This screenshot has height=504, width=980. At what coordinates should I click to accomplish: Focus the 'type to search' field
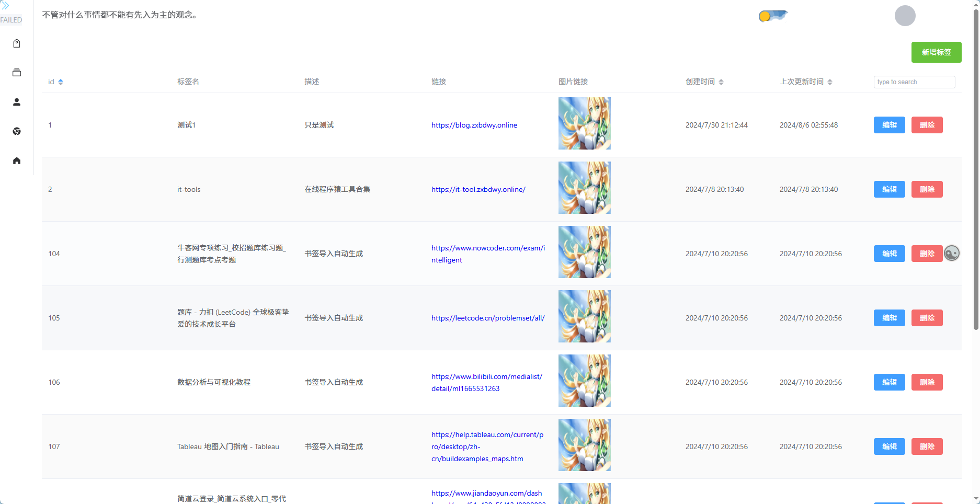914,82
